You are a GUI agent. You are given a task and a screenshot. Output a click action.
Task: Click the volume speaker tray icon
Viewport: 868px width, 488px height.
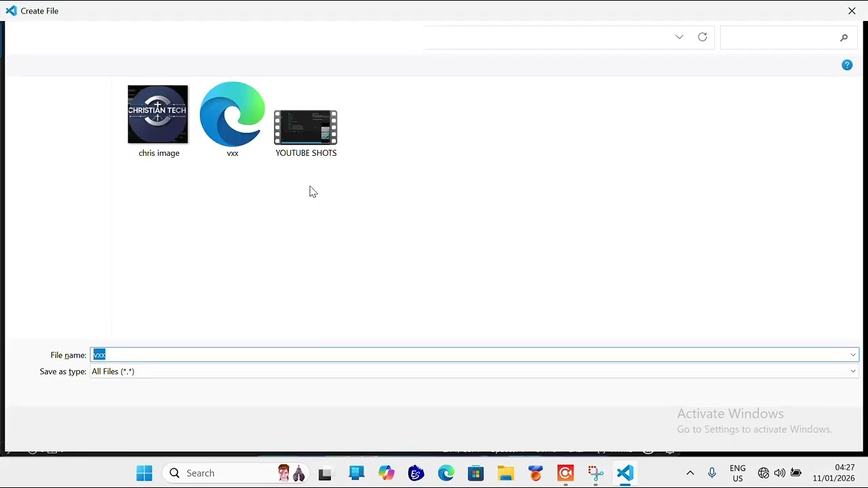(x=780, y=473)
